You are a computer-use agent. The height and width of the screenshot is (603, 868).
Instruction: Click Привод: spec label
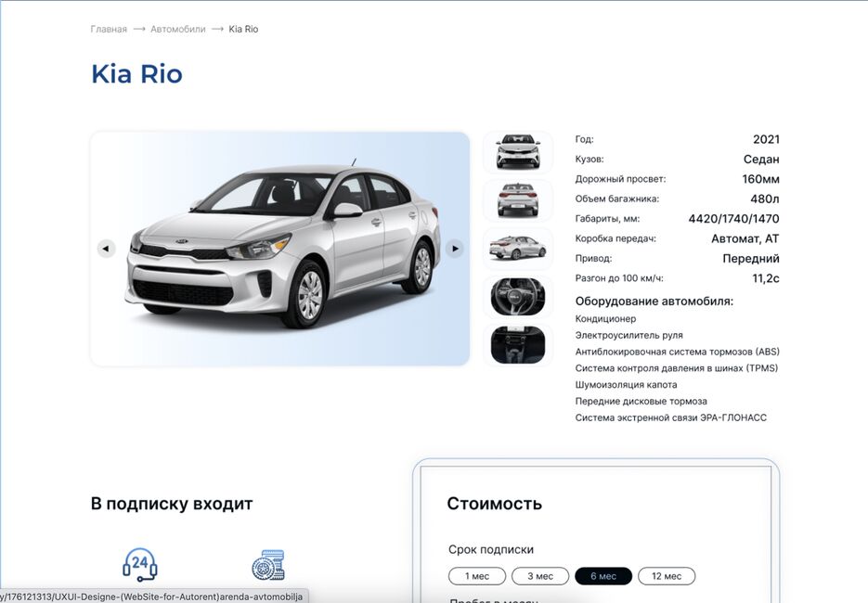(593, 258)
